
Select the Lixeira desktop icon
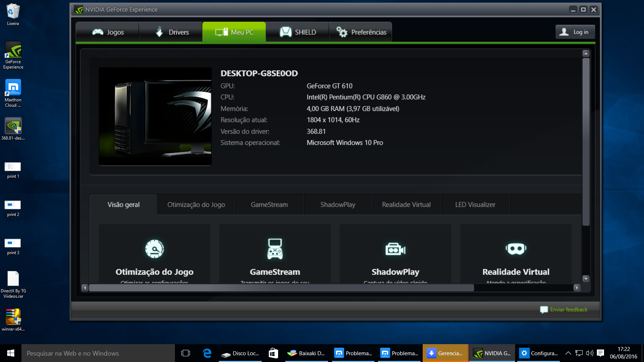click(x=13, y=14)
